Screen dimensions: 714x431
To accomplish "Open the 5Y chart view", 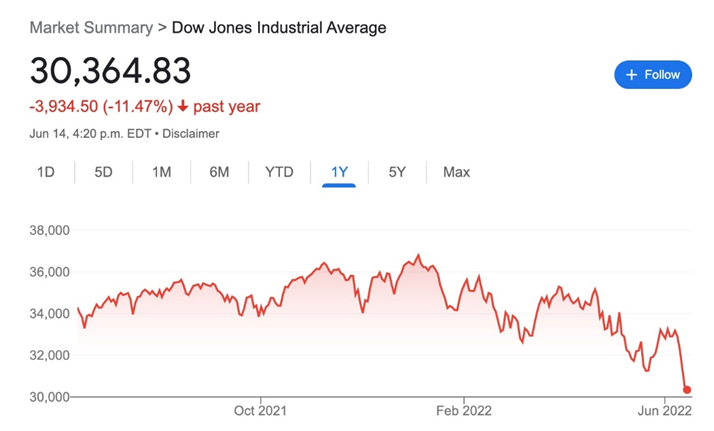I will pyautogui.click(x=397, y=172).
